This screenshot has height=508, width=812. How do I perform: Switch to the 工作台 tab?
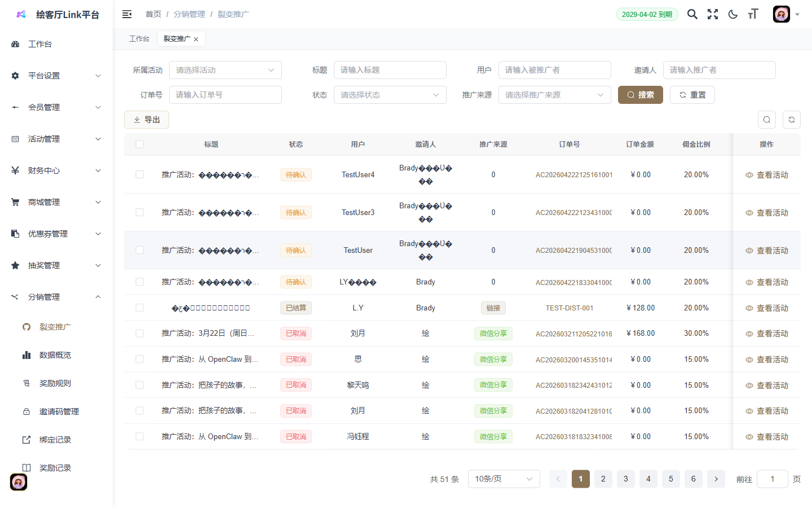coord(139,39)
